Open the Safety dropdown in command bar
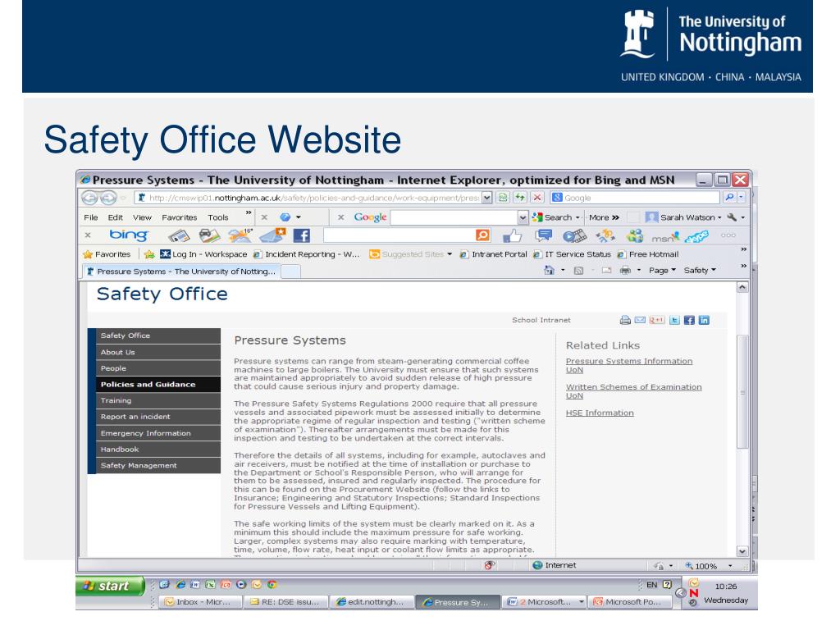 pos(700,271)
